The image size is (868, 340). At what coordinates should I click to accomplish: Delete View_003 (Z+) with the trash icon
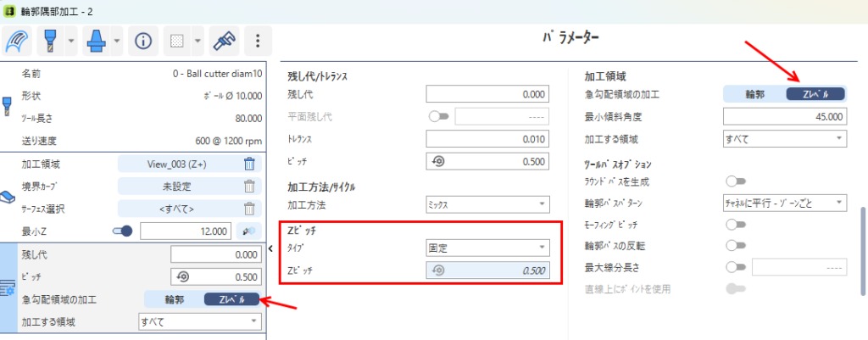point(249,164)
